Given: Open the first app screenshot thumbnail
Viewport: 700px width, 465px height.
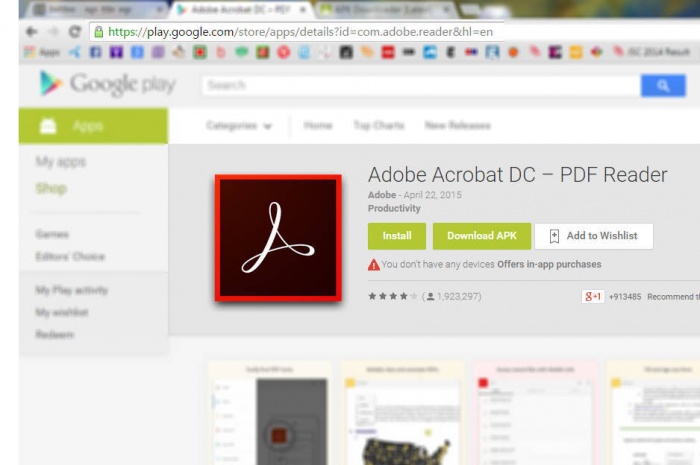Looking at the screenshot, I should point(270,414).
